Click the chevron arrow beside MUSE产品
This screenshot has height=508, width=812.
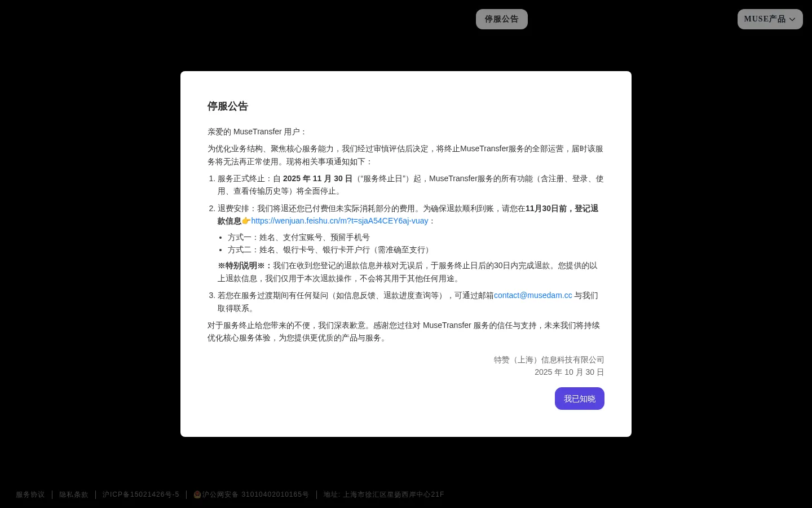coord(792,20)
